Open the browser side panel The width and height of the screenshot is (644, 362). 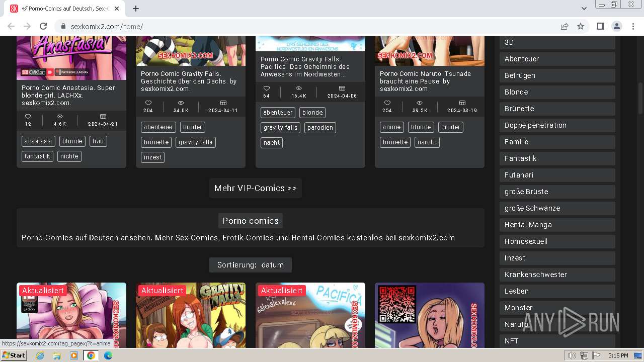tap(600, 27)
